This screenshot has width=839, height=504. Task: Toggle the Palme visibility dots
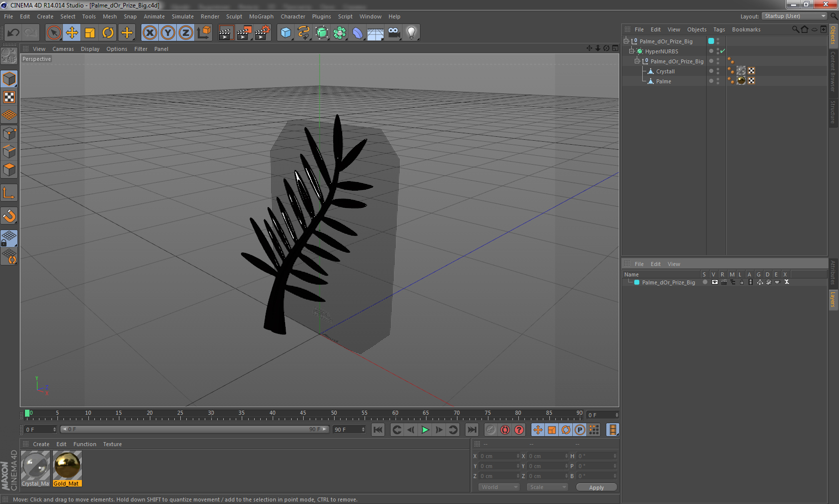[718, 81]
